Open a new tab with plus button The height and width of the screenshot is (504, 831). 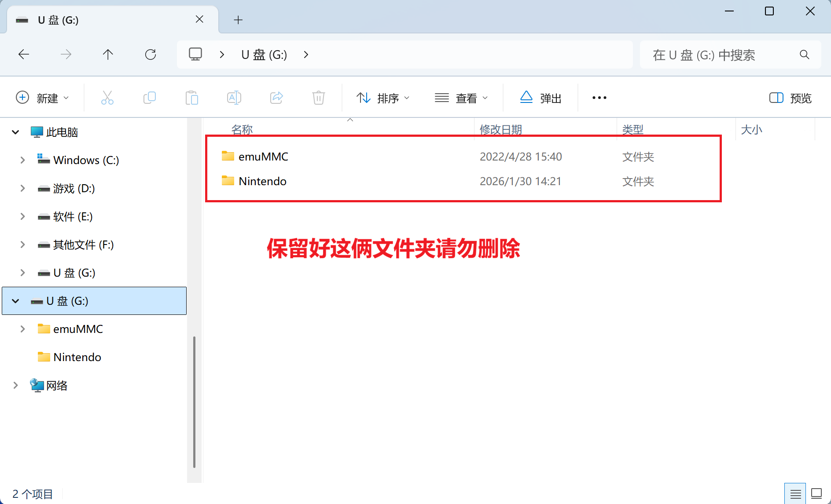point(238,20)
